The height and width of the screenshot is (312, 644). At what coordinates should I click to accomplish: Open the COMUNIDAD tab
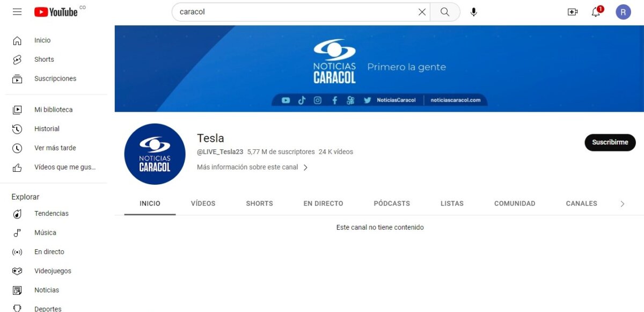click(x=515, y=204)
